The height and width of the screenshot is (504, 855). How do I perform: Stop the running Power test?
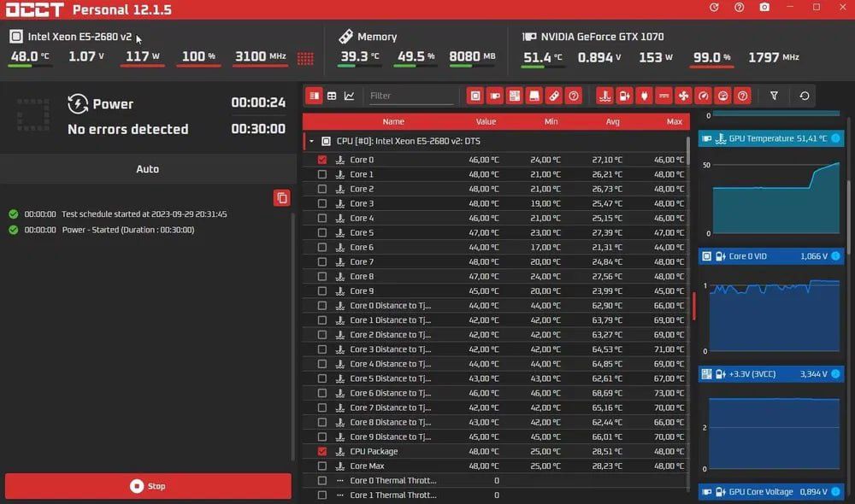coord(148,486)
